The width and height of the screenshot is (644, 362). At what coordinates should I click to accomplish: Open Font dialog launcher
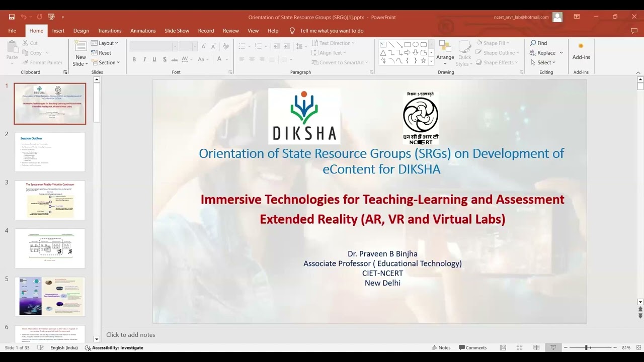pos(230,72)
